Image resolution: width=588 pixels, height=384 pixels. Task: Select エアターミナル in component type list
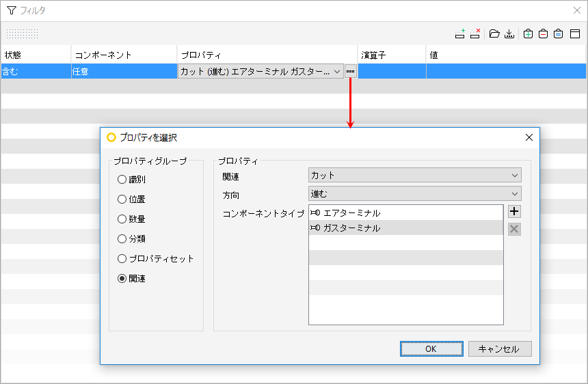point(405,212)
